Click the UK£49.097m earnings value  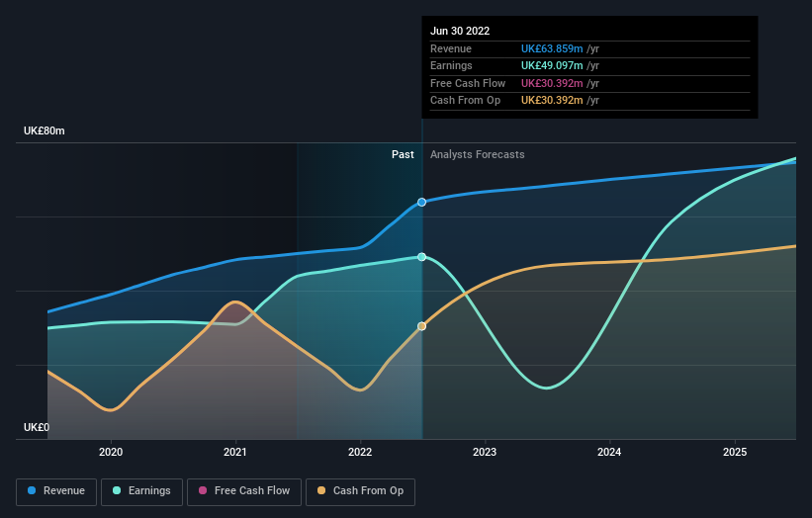552,65
